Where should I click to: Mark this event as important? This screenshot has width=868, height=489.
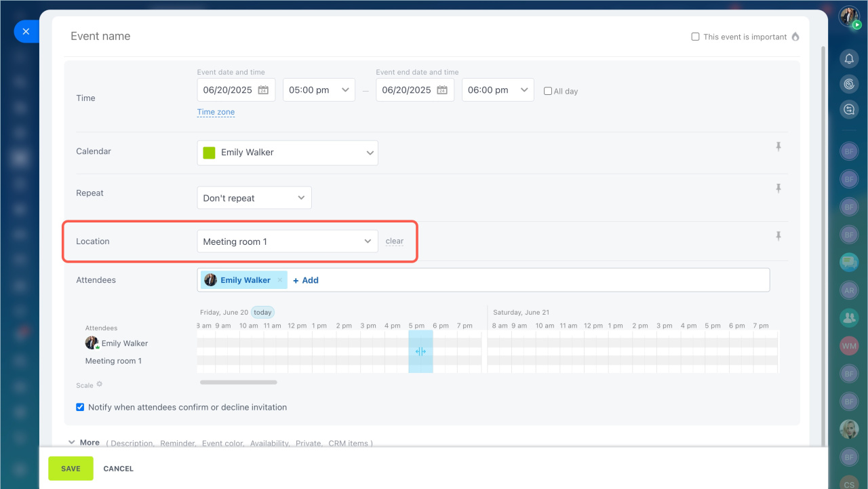(695, 37)
